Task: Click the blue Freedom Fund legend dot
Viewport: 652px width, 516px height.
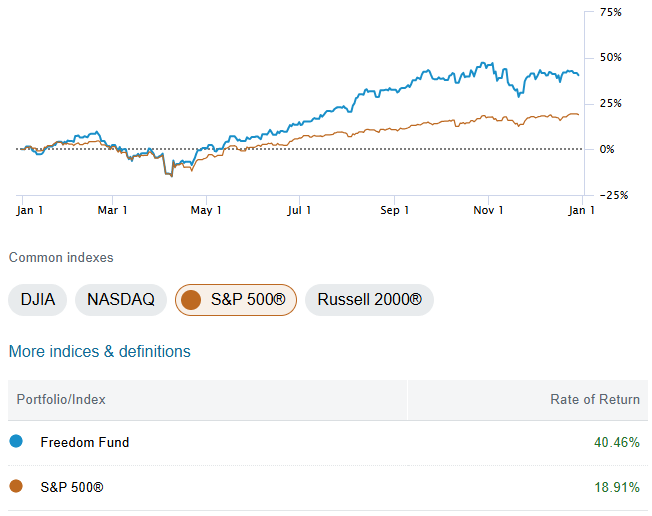Action: click(15, 441)
